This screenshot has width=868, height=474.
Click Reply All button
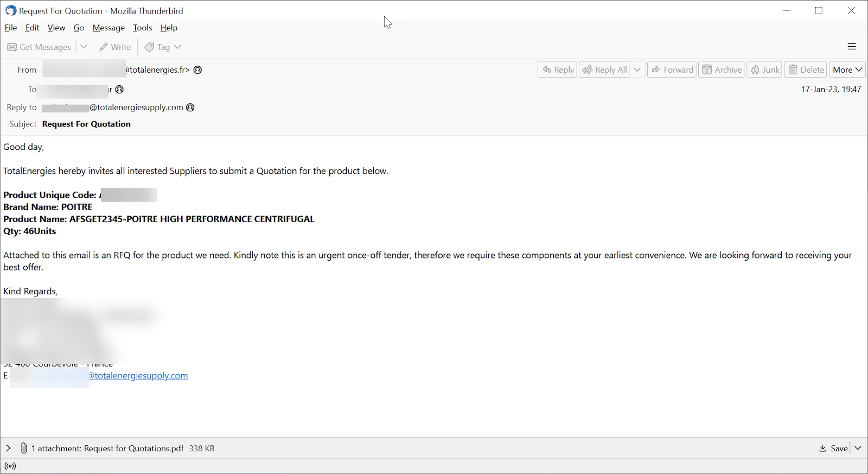click(x=605, y=69)
